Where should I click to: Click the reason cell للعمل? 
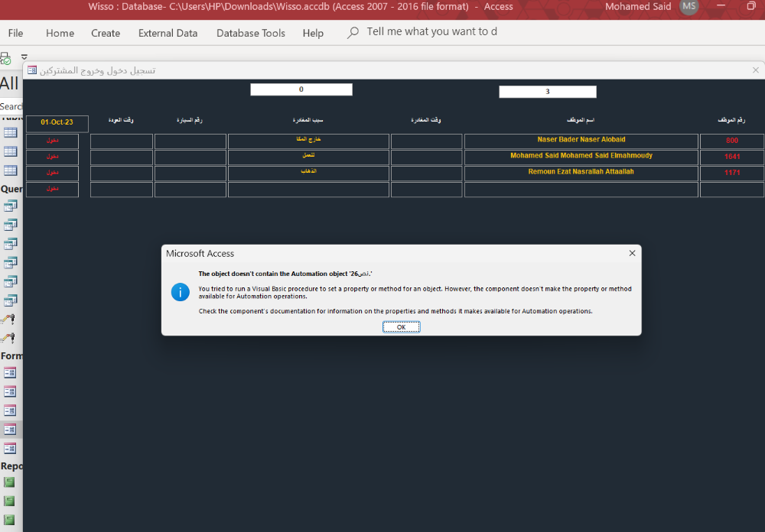coord(308,157)
